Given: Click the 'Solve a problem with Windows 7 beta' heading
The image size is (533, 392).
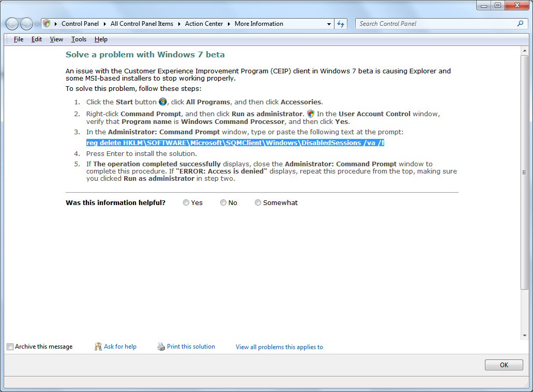Looking at the screenshot, I should [145, 54].
